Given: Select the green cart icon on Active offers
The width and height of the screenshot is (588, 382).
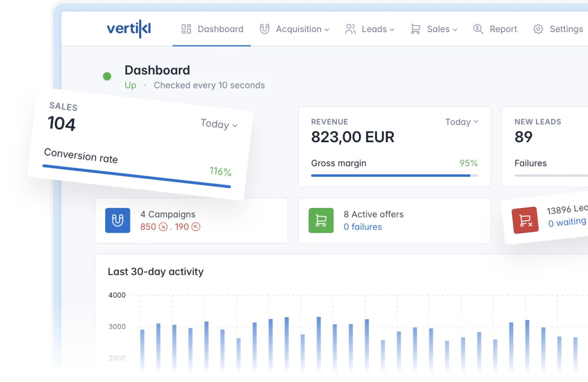Looking at the screenshot, I should point(321,220).
